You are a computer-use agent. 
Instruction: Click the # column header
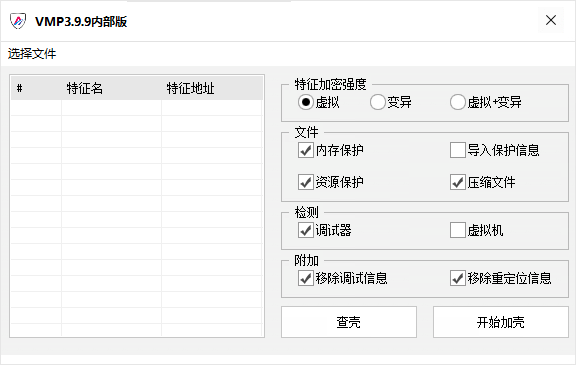tap(36, 88)
